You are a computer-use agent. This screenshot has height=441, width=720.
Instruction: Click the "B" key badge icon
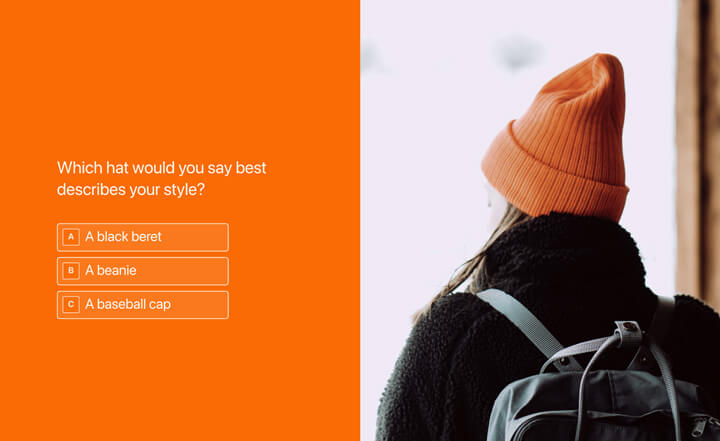71,271
